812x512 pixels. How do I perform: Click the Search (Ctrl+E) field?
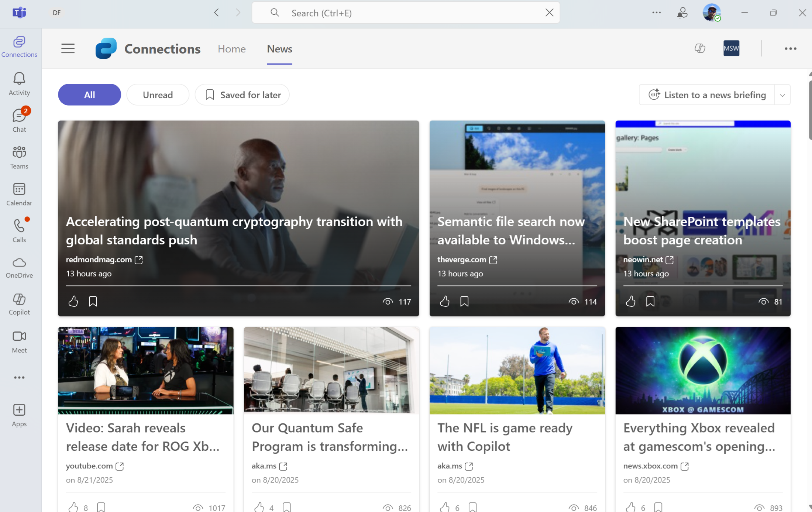(406, 13)
